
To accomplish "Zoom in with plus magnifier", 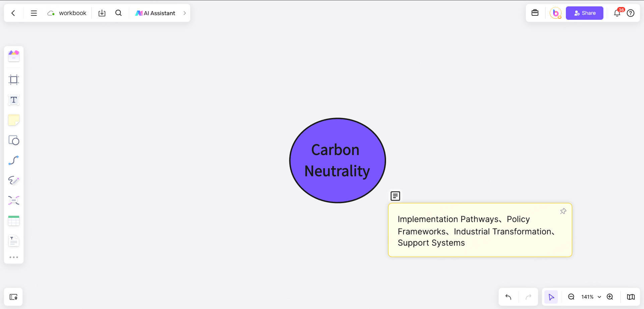I will coord(610,297).
